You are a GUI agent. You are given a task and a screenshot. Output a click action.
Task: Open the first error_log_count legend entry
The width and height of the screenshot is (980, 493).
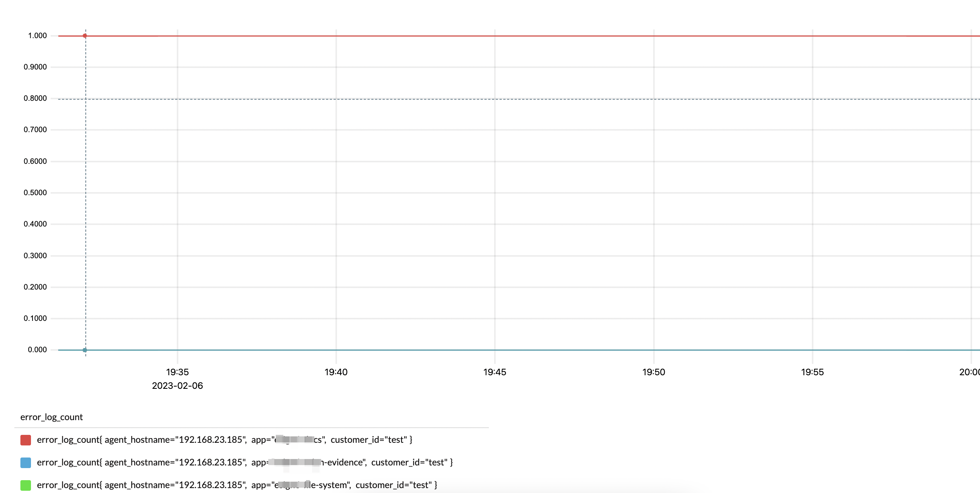tap(224, 440)
